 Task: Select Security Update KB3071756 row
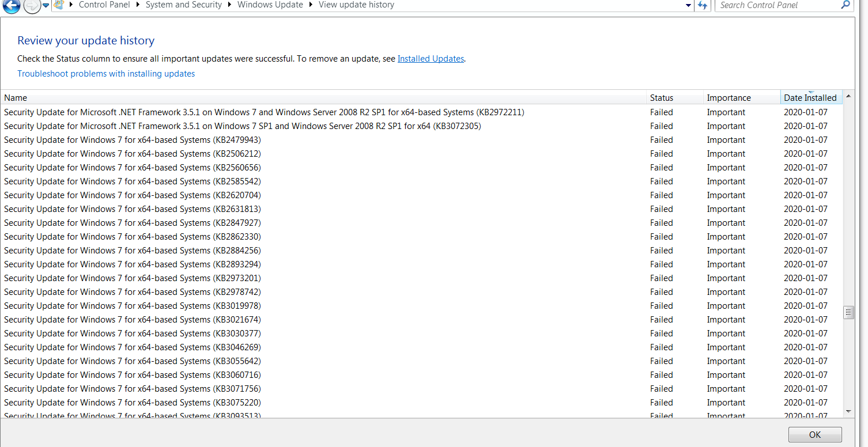[x=421, y=389]
